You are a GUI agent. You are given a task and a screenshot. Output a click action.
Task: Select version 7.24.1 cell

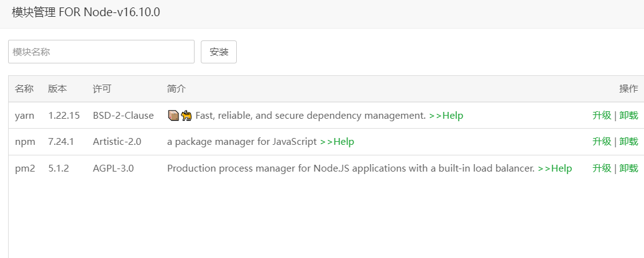click(61, 142)
